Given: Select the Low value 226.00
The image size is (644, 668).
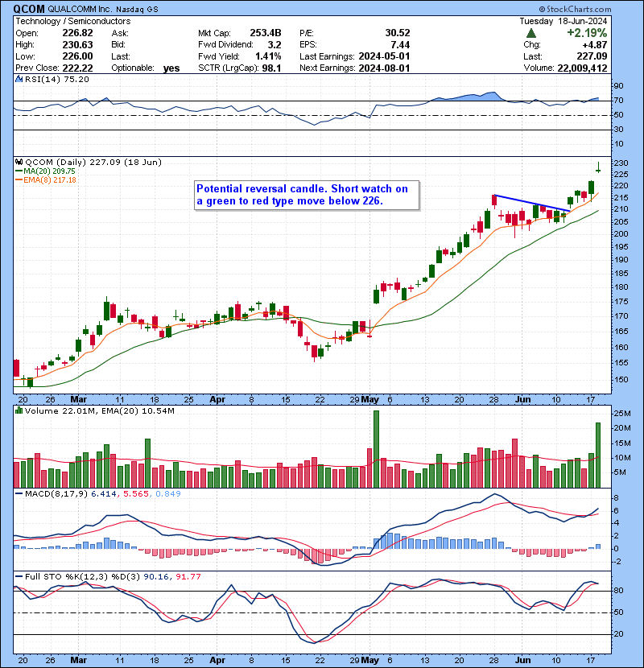Looking at the screenshot, I should pyautogui.click(x=77, y=56).
